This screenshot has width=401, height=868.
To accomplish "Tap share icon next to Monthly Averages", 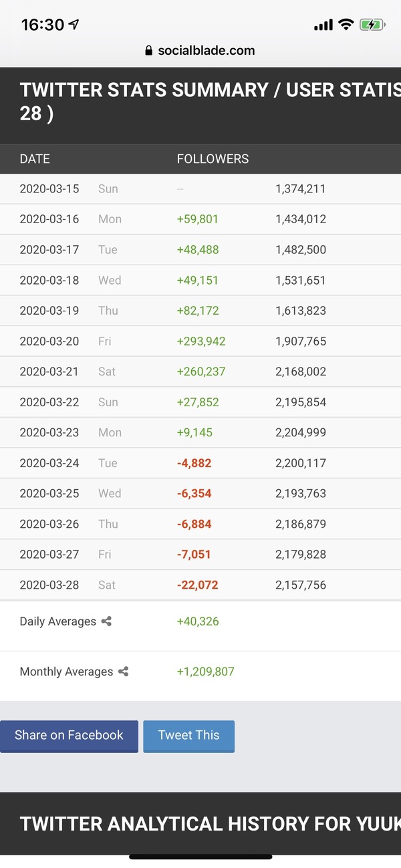I will click(123, 672).
